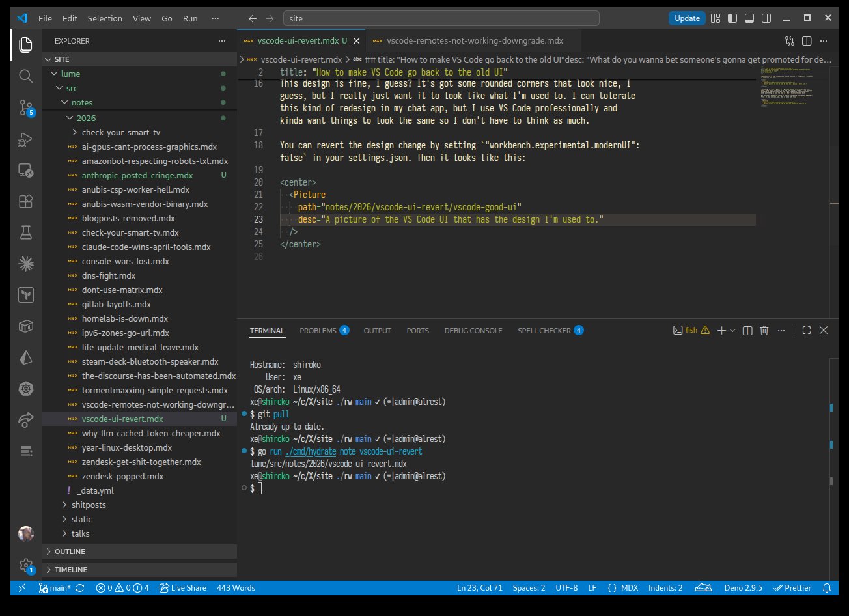Toggle the bottom Panel visibility

click(x=749, y=19)
